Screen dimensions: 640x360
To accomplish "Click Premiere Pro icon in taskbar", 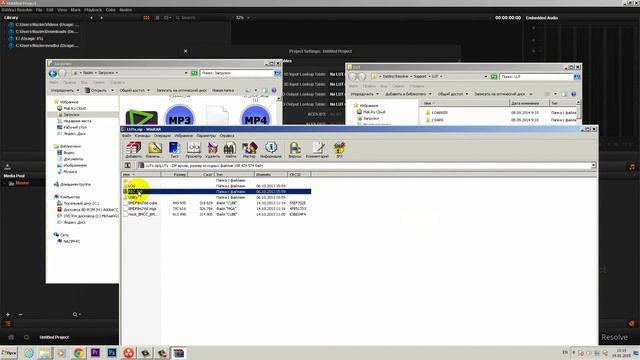I will coord(95,353).
